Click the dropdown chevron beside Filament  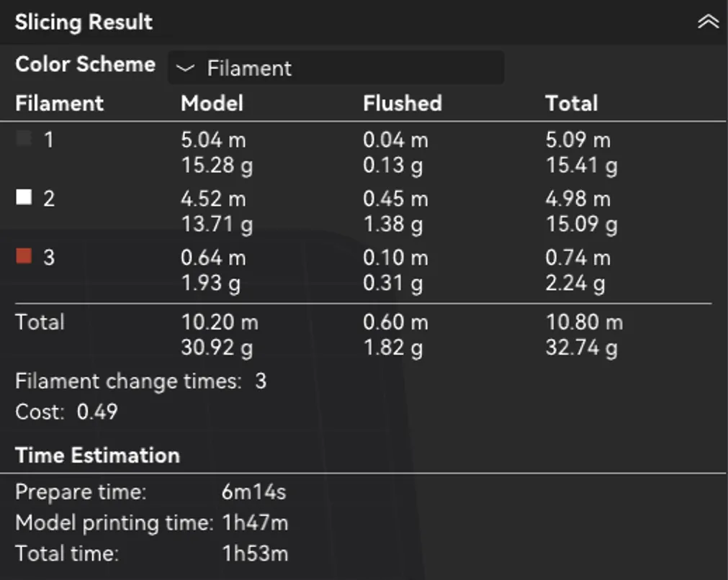(x=185, y=68)
